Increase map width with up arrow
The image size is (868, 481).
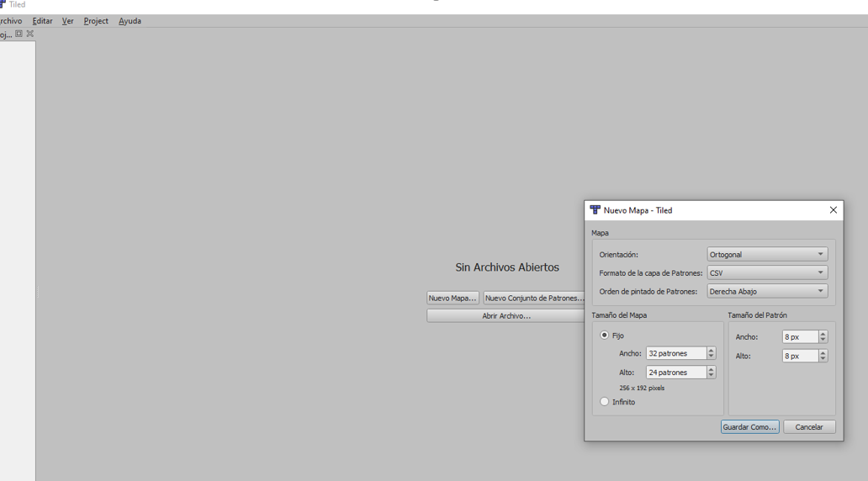712,351
